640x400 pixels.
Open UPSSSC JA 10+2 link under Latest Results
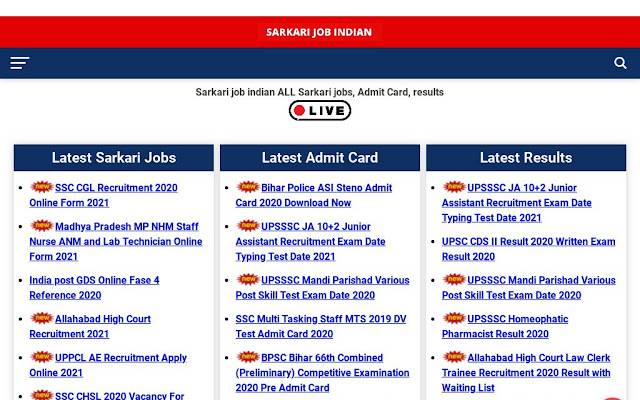517,202
